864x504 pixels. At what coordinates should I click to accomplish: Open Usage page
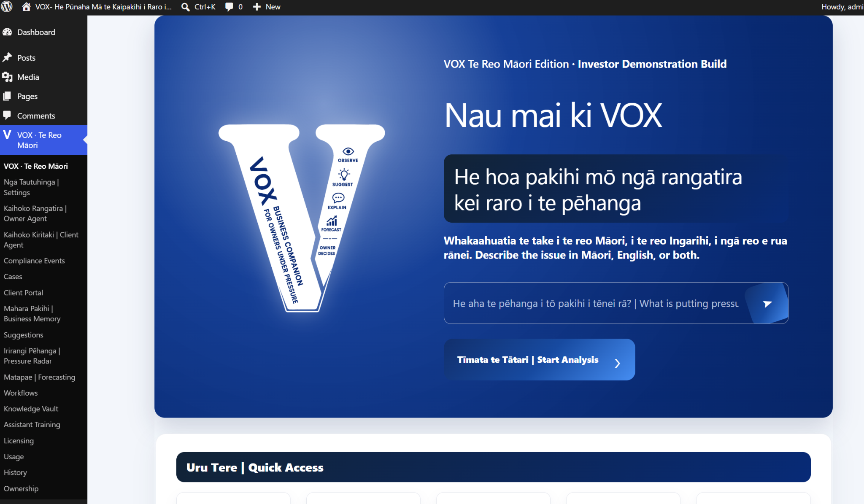[x=13, y=457]
